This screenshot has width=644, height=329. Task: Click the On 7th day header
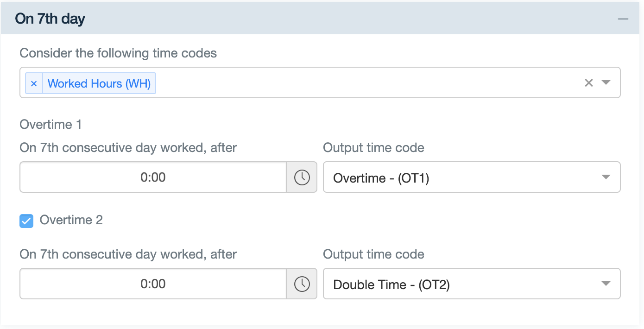click(50, 18)
